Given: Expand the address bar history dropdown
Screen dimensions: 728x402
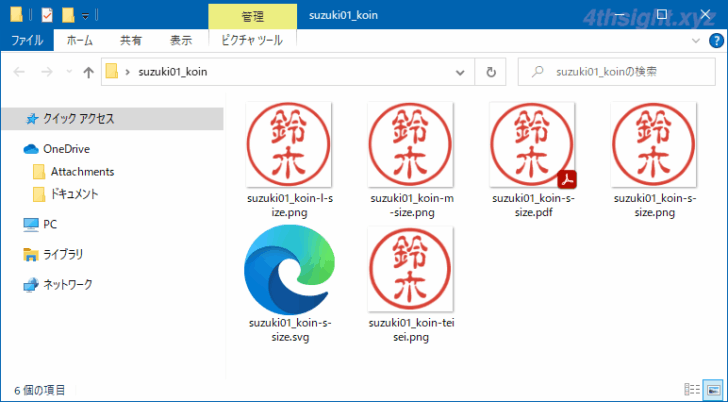Looking at the screenshot, I should 459,72.
